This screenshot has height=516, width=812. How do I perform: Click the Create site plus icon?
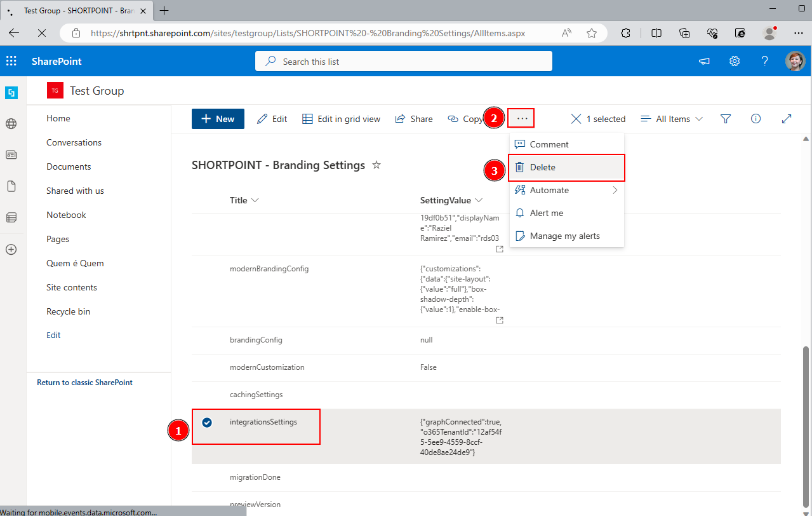click(x=11, y=249)
